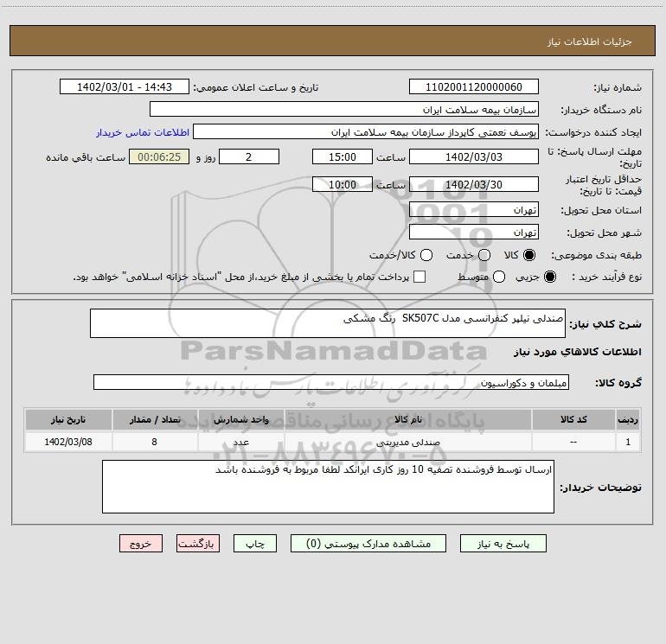The height and width of the screenshot is (644, 666).
Task: Click the عدد unit cell
Action: pos(240,442)
